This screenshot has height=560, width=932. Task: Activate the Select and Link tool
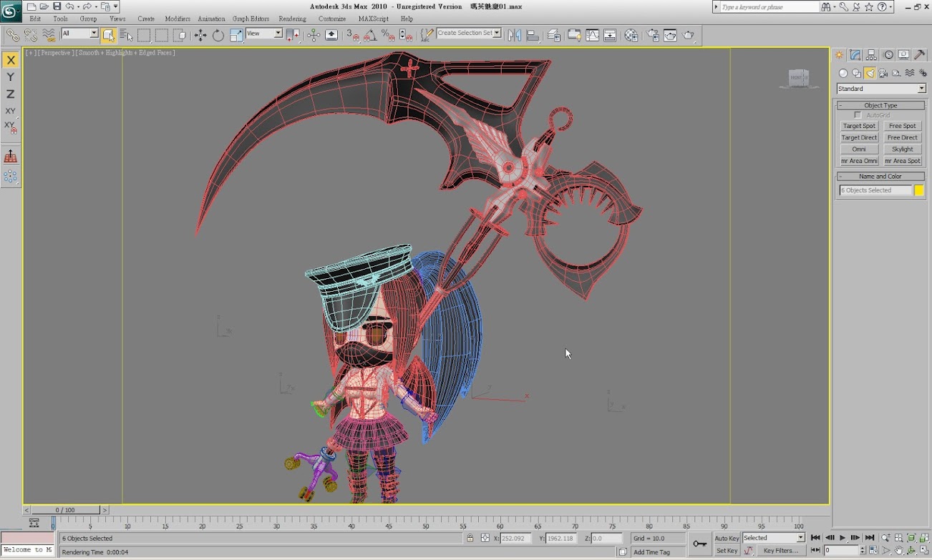pos(12,34)
